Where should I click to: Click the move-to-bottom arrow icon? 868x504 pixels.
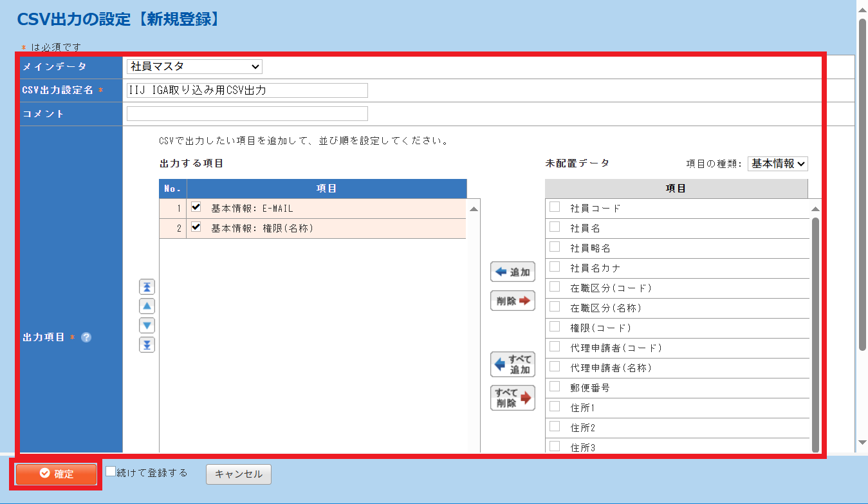pos(147,345)
